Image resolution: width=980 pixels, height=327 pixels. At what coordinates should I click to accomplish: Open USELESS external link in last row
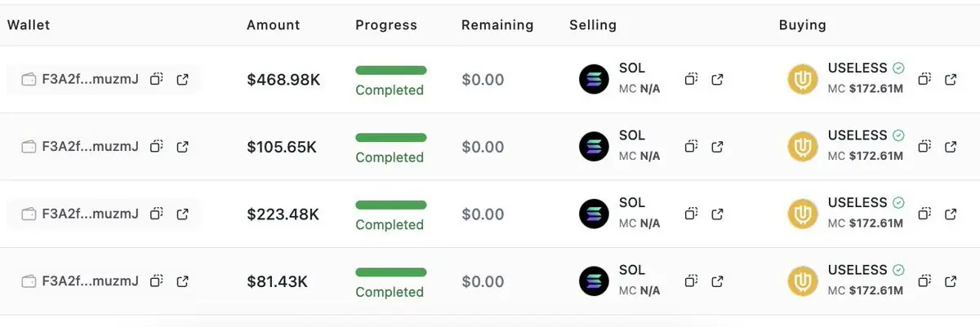click(951, 281)
